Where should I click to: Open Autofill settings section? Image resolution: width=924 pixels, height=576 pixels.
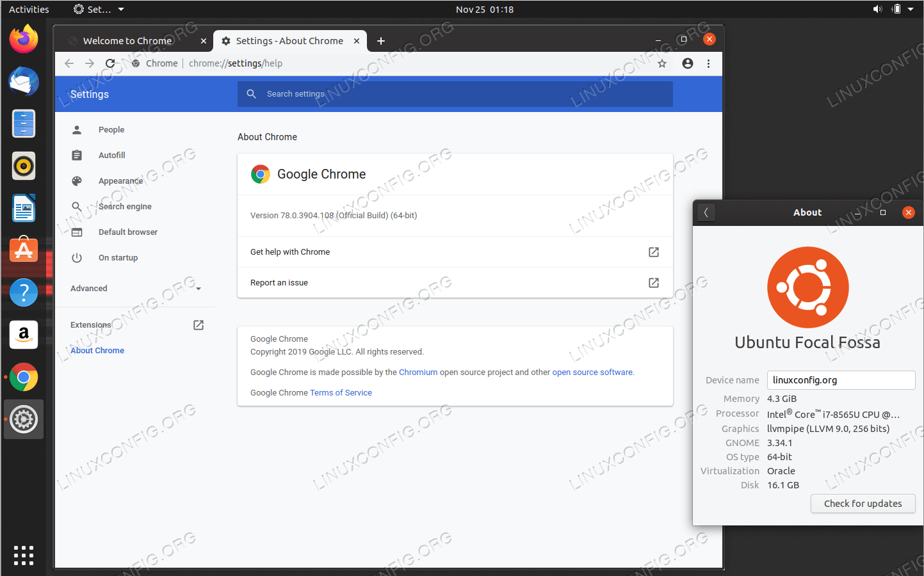[112, 156]
